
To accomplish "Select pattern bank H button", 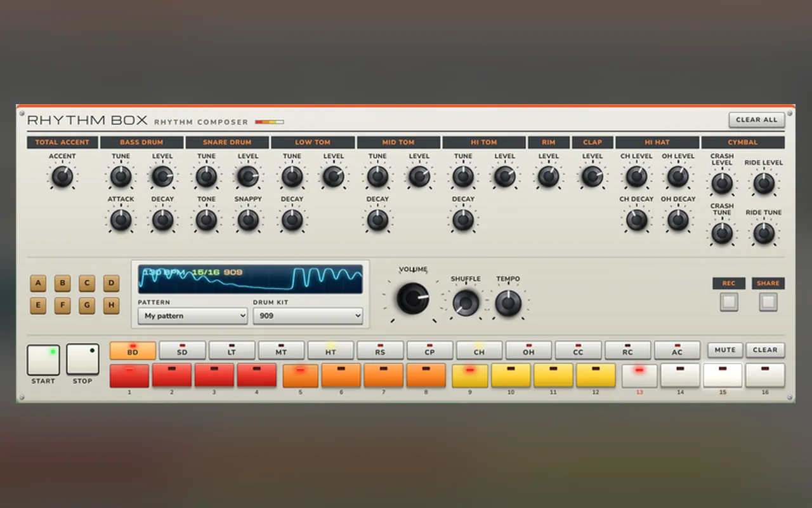I will click(x=111, y=305).
